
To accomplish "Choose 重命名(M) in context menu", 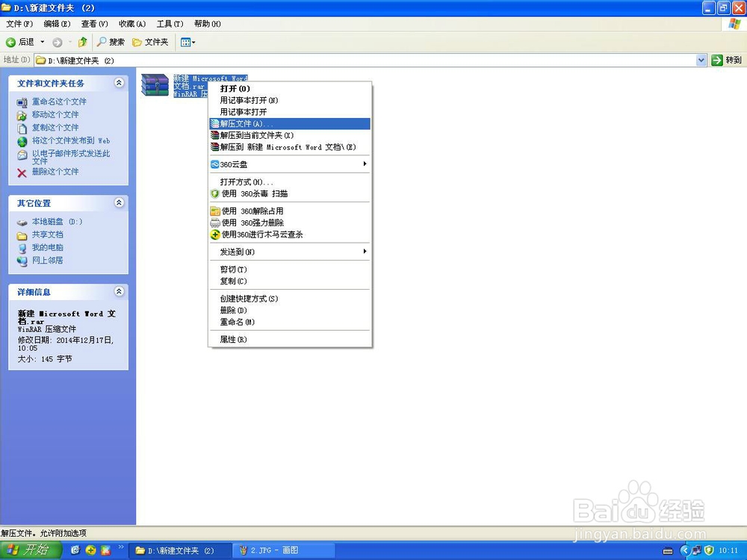I will [290, 322].
